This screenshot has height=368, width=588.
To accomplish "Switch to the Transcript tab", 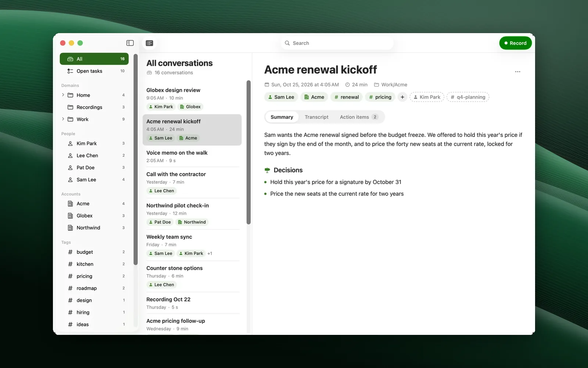I will [316, 117].
